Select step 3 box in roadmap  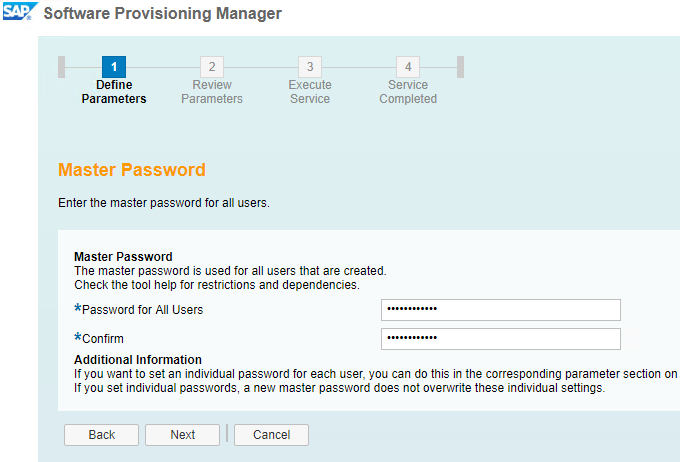click(310, 67)
